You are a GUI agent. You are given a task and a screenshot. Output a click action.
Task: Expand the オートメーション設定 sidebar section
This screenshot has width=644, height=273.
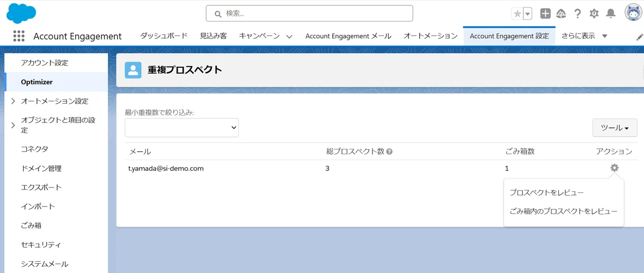[x=13, y=101]
